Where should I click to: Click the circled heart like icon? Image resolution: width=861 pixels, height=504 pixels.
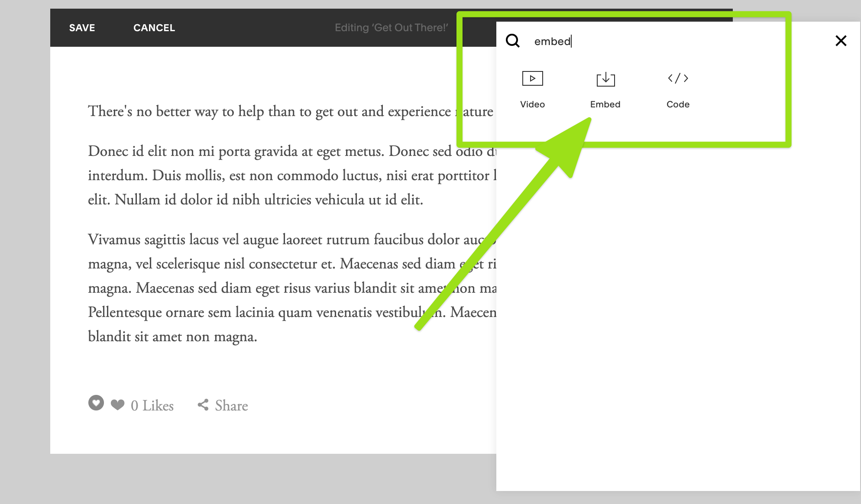96,403
